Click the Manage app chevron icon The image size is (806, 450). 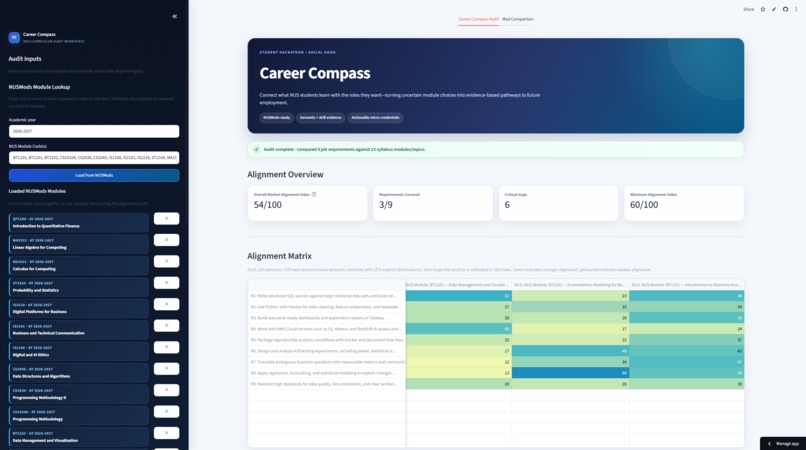click(770, 443)
